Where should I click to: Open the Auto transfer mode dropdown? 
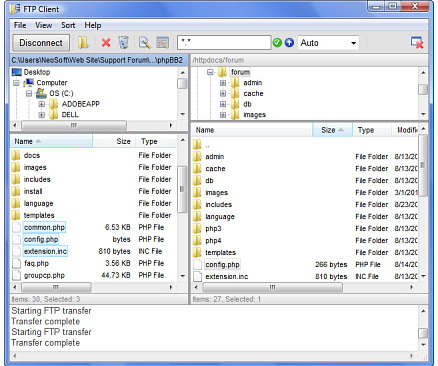pos(328,43)
